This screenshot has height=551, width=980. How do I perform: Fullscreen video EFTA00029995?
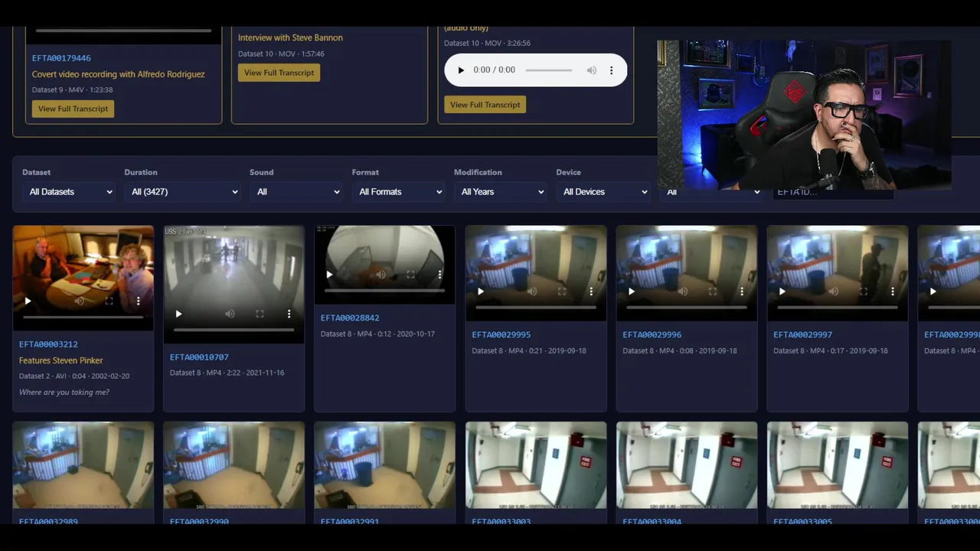[x=562, y=292]
